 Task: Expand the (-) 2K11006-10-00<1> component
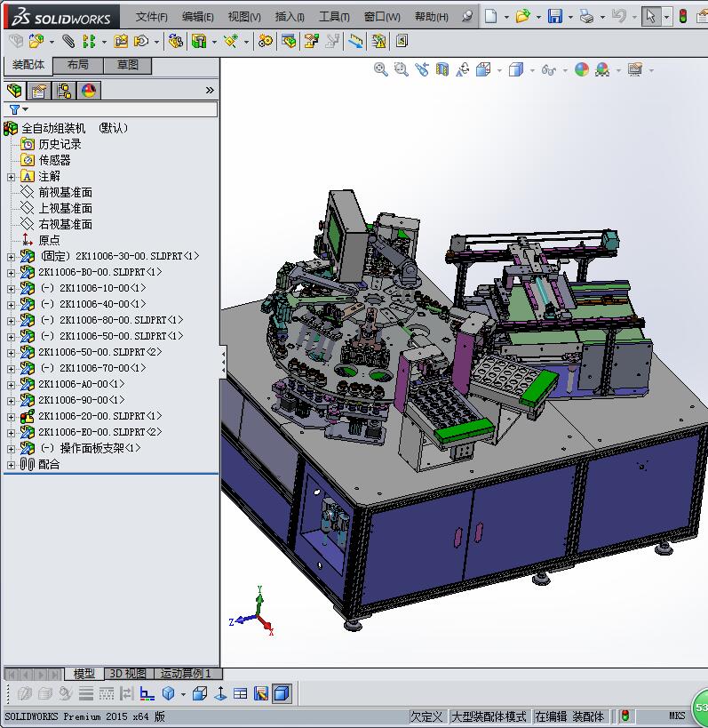point(11,288)
